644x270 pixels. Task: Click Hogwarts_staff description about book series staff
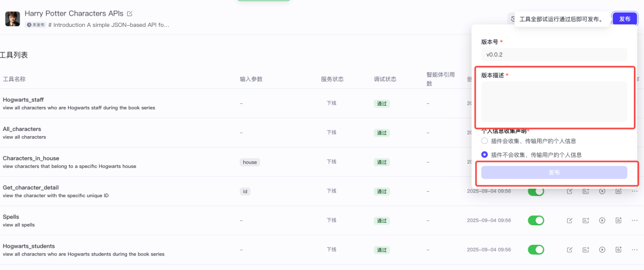pos(79,108)
